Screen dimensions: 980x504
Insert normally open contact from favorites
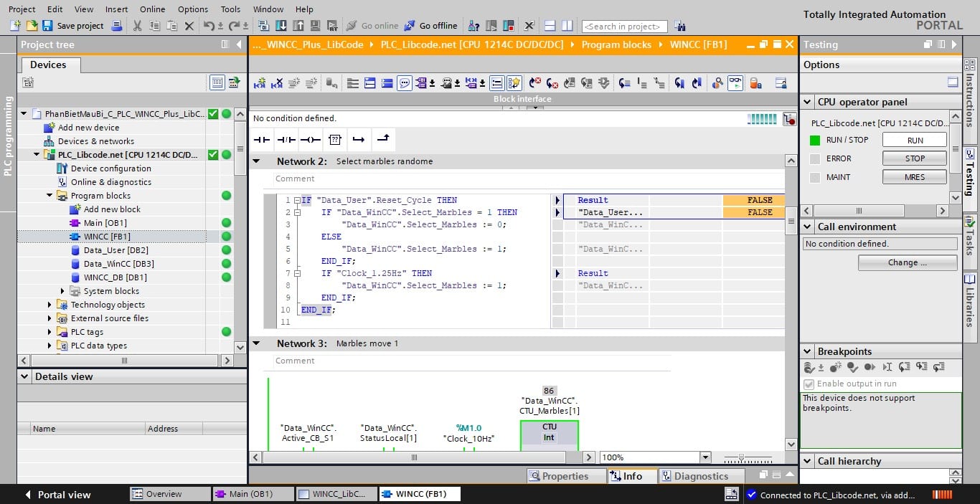point(262,139)
